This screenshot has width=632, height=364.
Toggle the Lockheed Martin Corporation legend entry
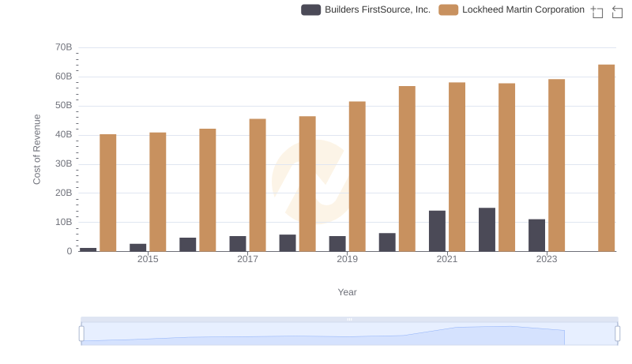511,9
